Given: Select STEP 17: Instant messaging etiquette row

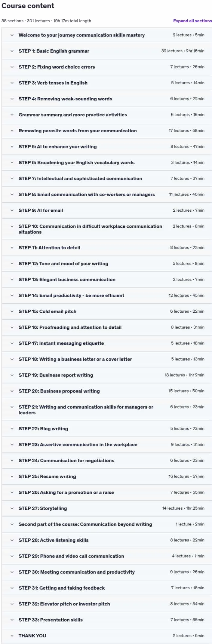Looking at the screenshot, I should click(x=107, y=343).
